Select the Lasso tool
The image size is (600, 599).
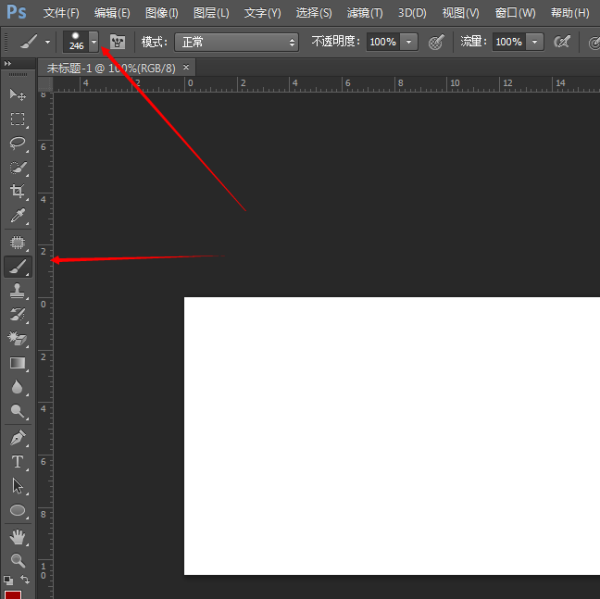click(18, 143)
